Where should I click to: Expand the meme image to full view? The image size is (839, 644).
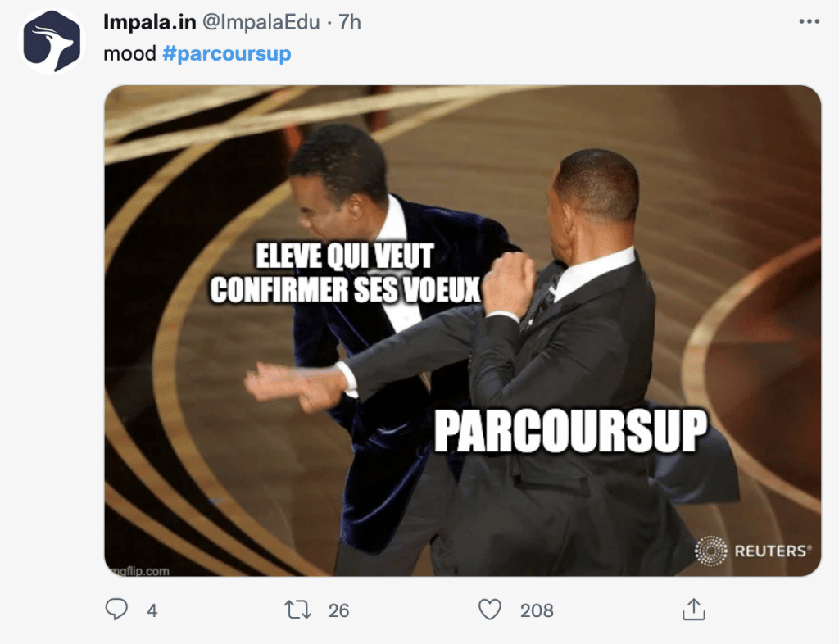coord(463,330)
